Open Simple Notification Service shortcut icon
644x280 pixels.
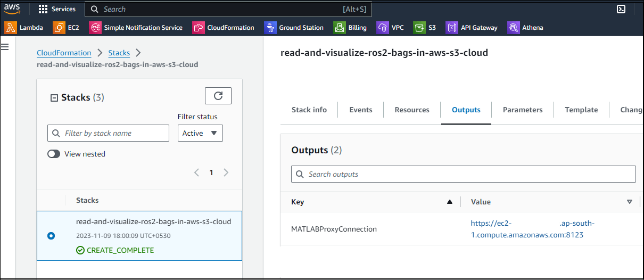pyautogui.click(x=95, y=28)
